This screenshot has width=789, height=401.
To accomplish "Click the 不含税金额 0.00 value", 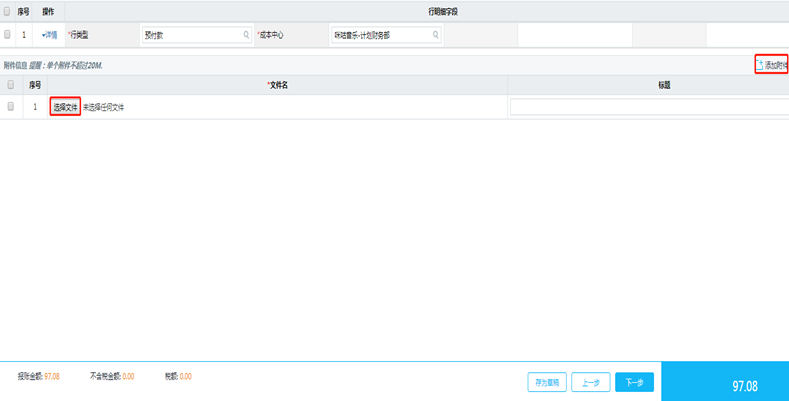I will [128, 376].
